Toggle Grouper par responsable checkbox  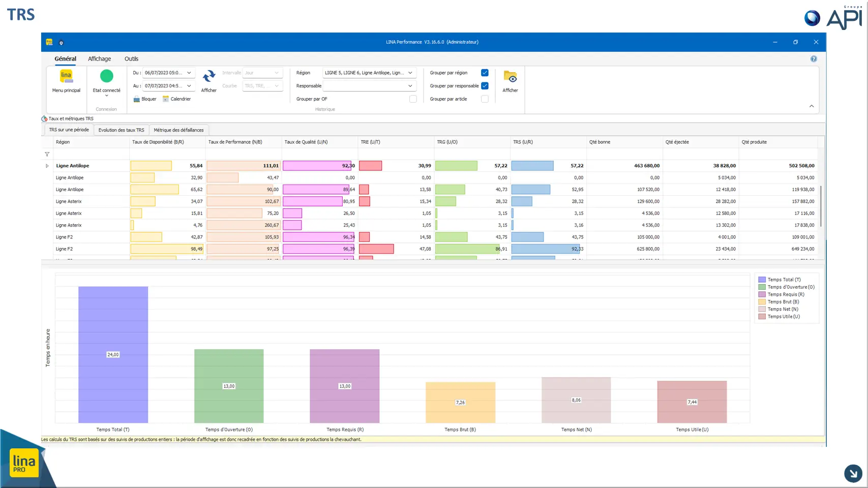[x=485, y=86]
